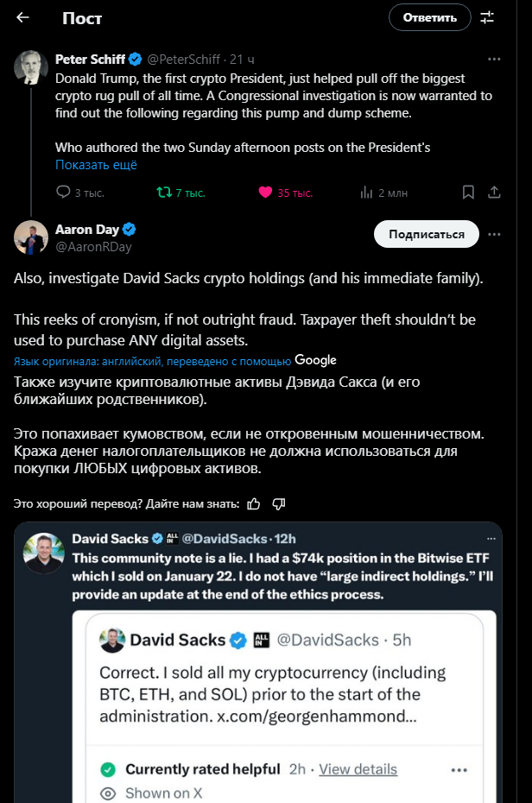The width and height of the screenshot is (532, 803).
Task: Bookmark Peter Schiff's post
Action: pyautogui.click(x=468, y=193)
